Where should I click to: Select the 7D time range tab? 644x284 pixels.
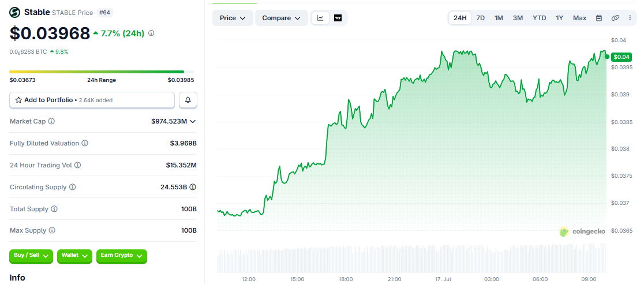click(481, 18)
